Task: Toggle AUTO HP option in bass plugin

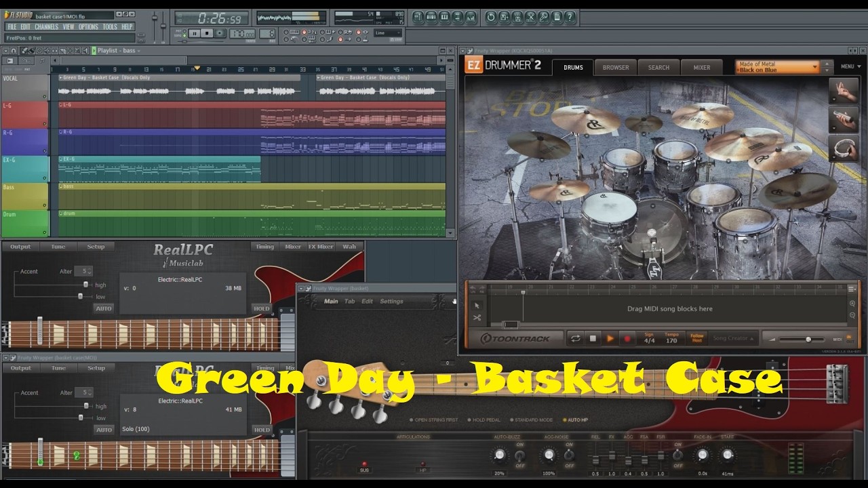Action: pos(576,420)
